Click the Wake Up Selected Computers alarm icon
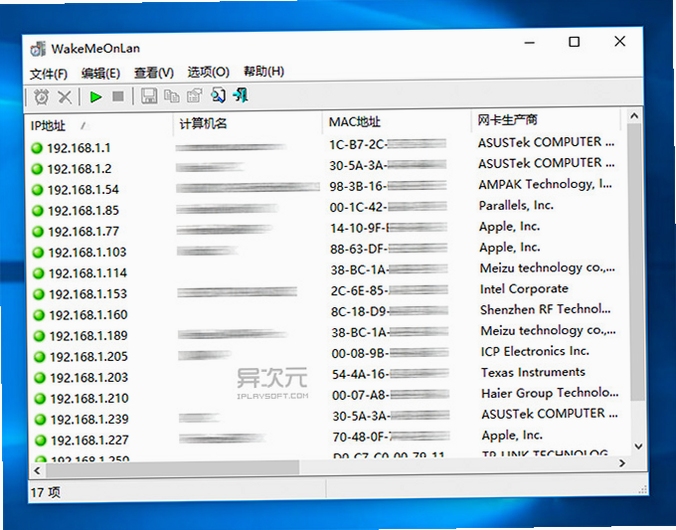The width and height of the screenshot is (676, 530). click(x=41, y=97)
